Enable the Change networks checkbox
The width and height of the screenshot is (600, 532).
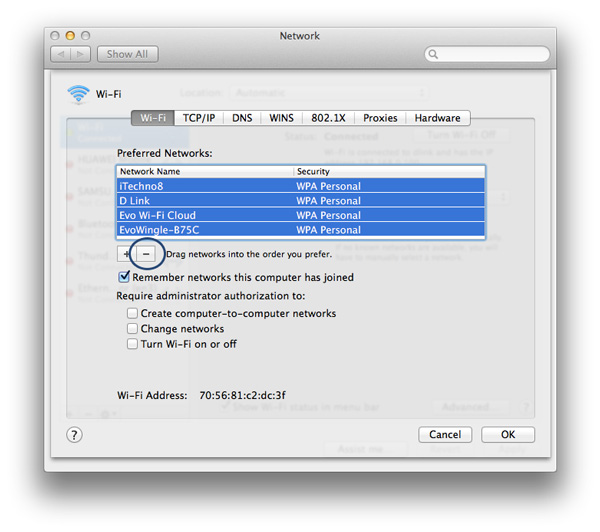click(132, 329)
